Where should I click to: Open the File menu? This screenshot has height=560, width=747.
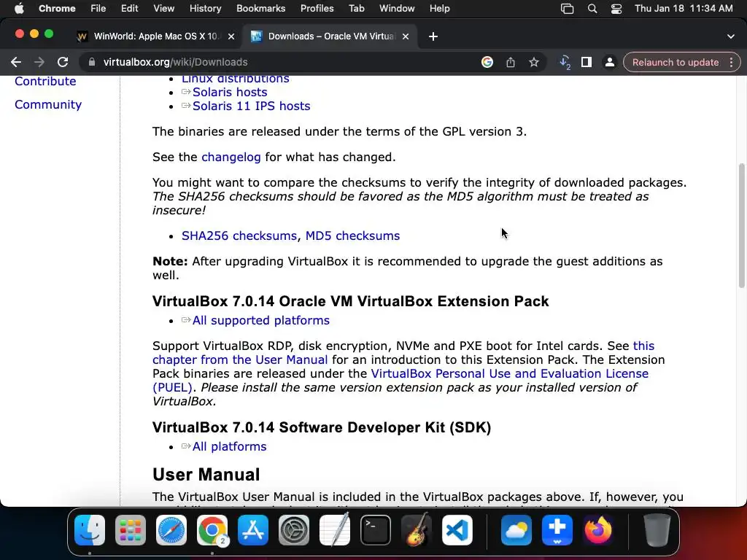98,9
